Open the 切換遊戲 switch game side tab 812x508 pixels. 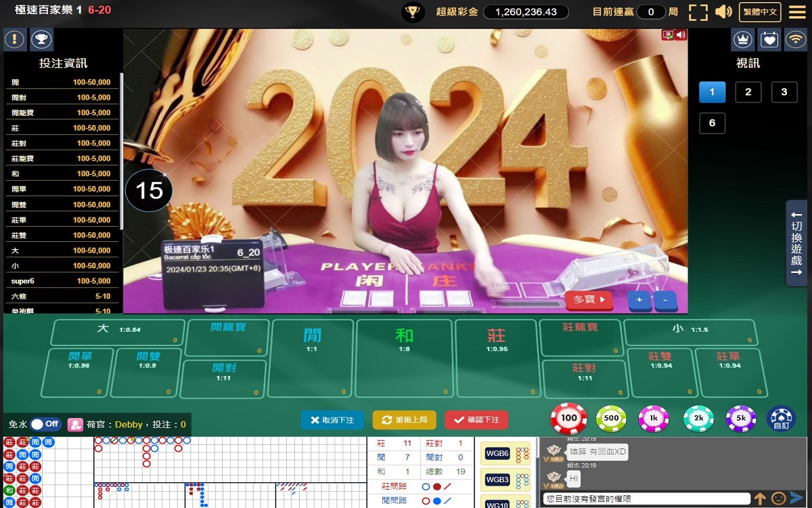tap(796, 242)
